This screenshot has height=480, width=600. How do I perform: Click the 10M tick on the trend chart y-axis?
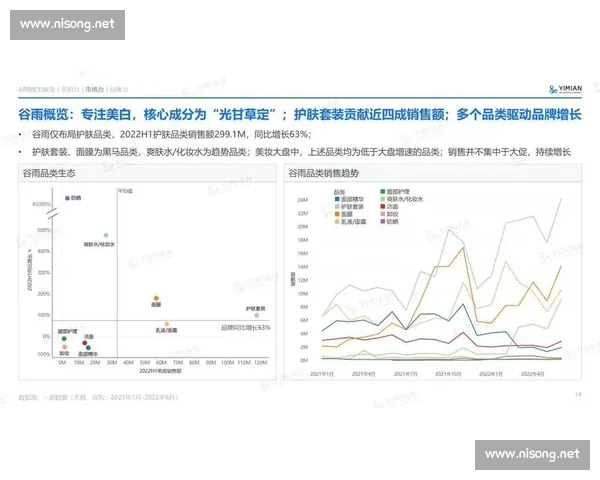[303, 294]
